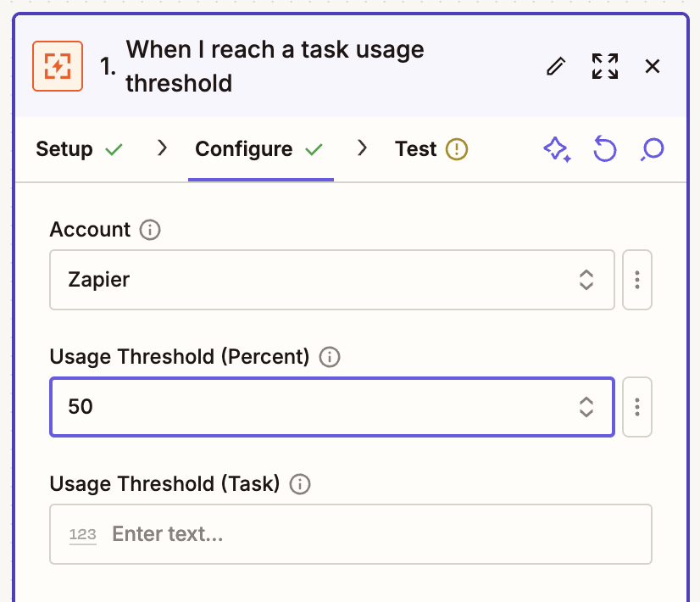Viewport: 700px width, 602px height.
Task: Open three-dot menu beside Percent threshold
Action: pyautogui.click(x=637, y=407)
